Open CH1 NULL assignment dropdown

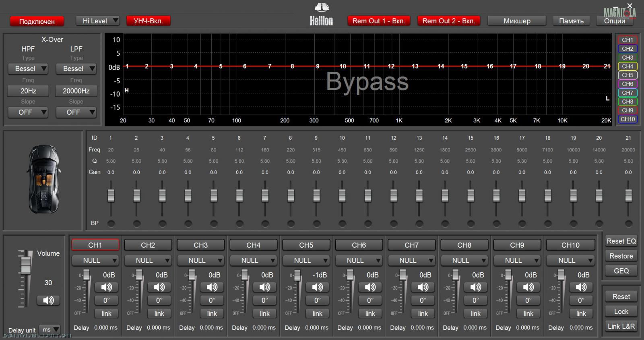point(95,261)
